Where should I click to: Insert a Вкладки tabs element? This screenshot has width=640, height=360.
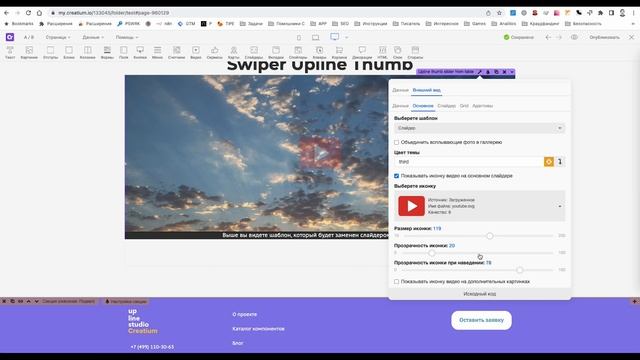[x=276, y=53]
